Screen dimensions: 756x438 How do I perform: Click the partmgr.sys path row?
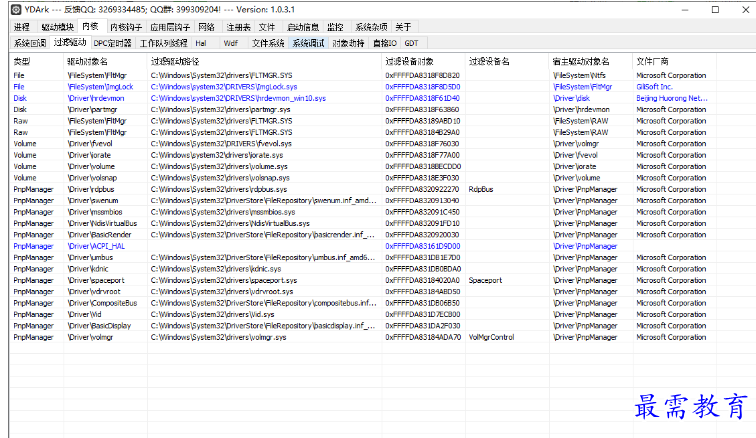pos(220,110)
